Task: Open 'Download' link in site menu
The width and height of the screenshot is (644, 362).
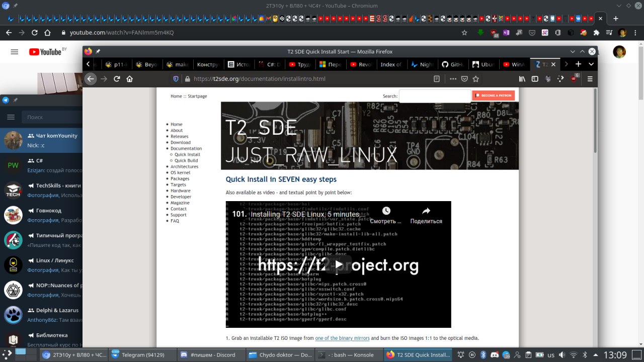Action: 181,142
